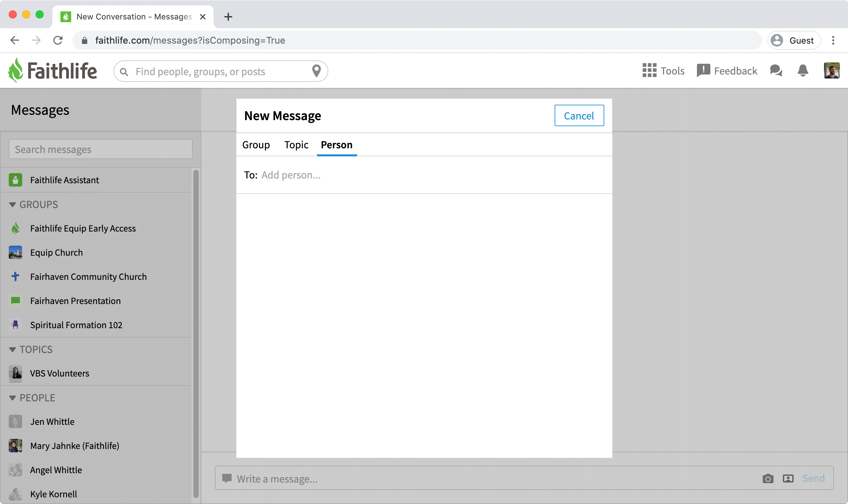Cancel the new message
The width and height of the screenshot is (848, 504).
(x=579, y=116)
